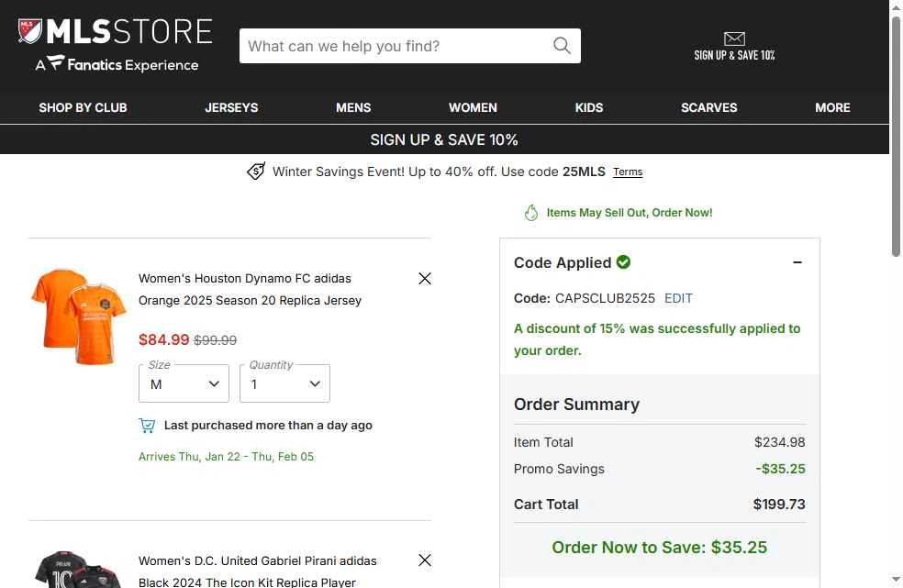Click the 15% discount applied message

tap(657, 339)
